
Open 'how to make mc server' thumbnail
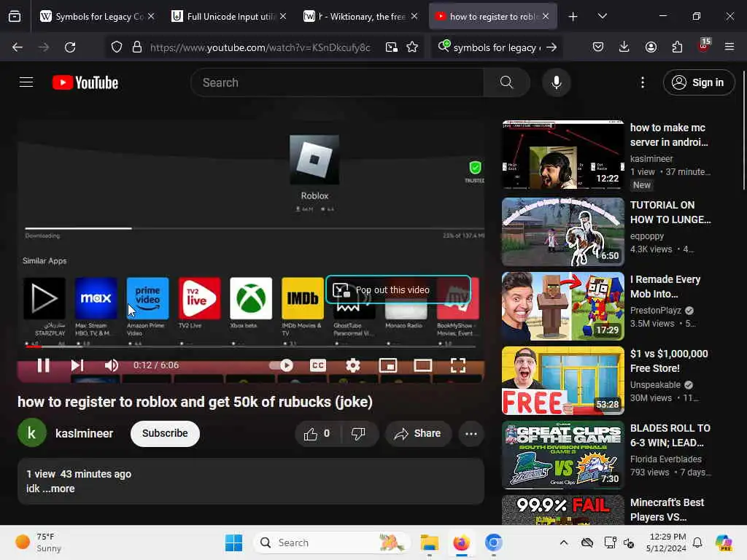(x=562, y=155)
